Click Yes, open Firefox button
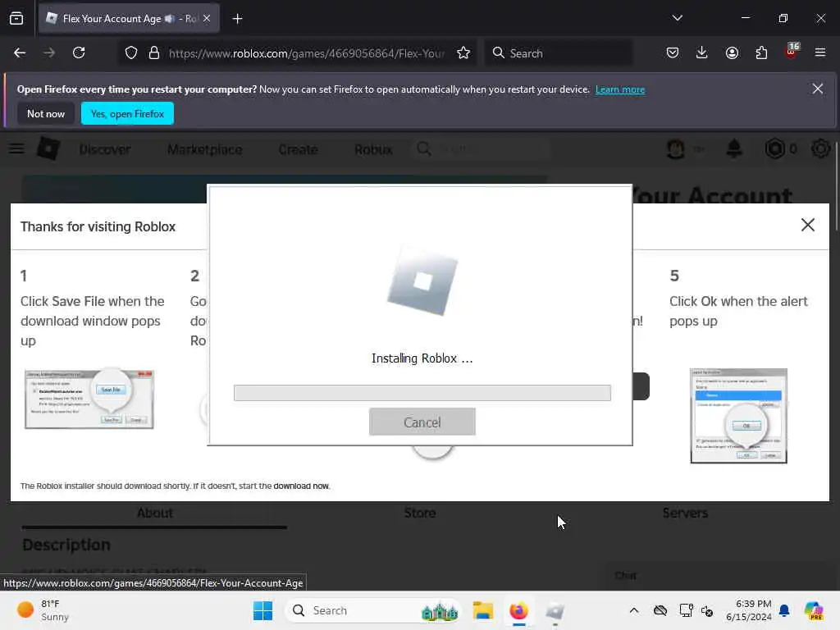Viewport: 840px width, 630px height. [x=127, y=113]
